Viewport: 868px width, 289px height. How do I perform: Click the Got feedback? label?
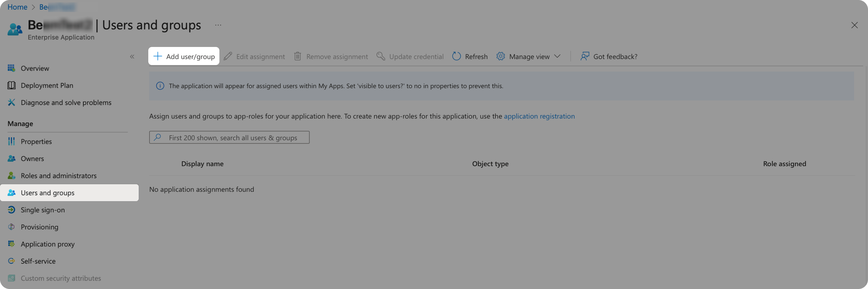615,57
